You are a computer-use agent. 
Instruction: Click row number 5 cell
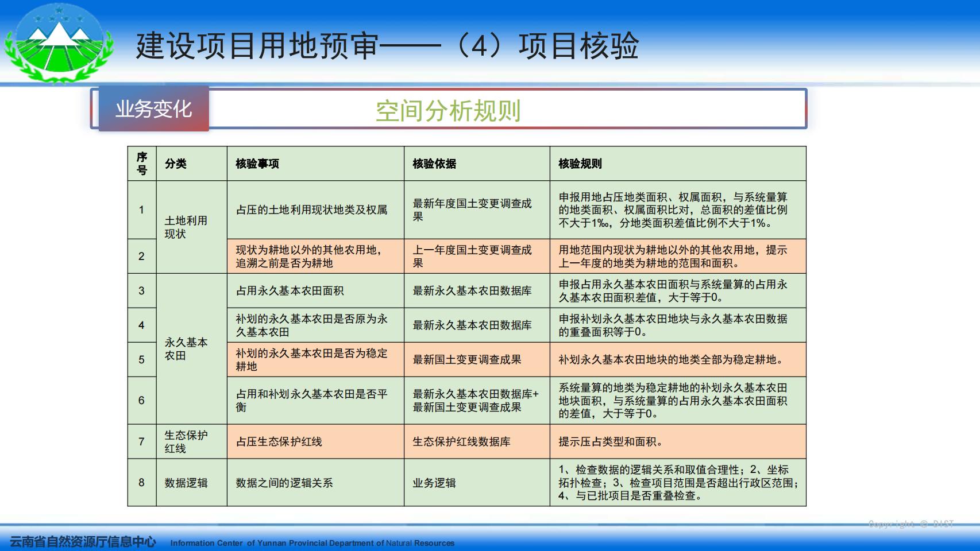pyautogui.click(x=142, y=359)
